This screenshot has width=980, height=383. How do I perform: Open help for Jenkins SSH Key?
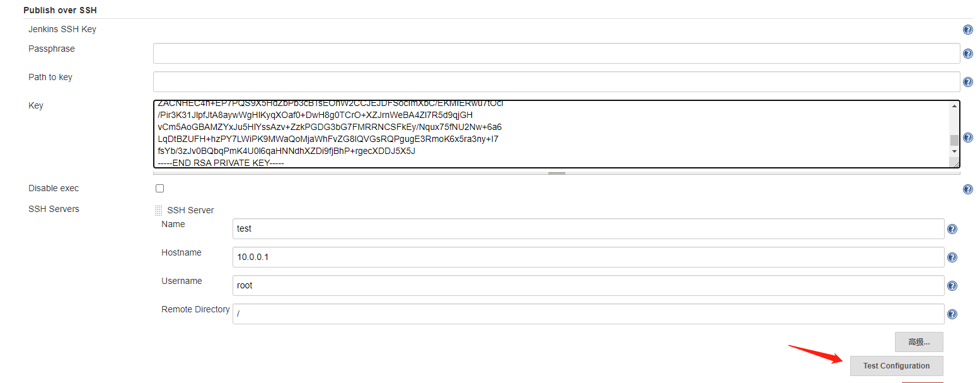tap(967, 30)
